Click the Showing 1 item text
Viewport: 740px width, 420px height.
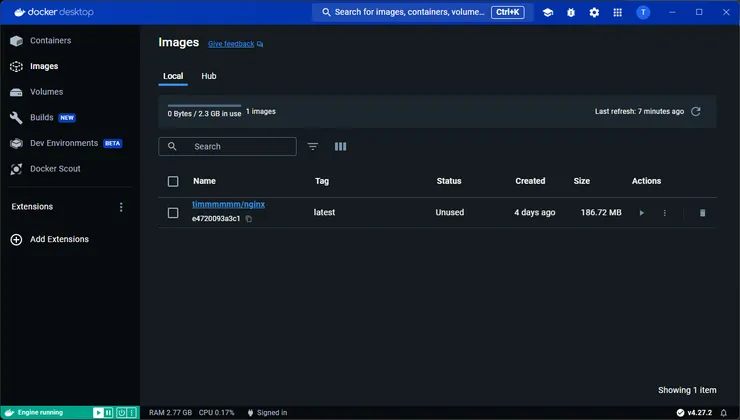[687, 390]
